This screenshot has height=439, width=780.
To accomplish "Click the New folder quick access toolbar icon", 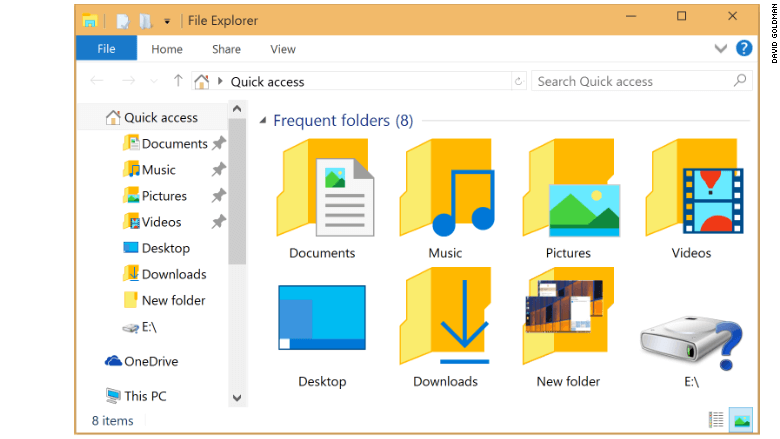I will pos(145,21).
